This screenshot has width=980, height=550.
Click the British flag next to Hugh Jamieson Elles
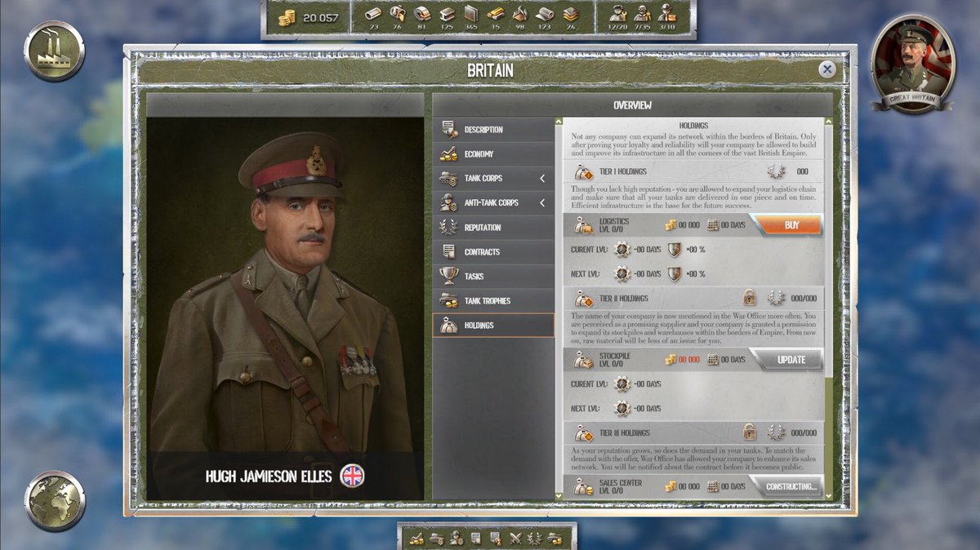tap(353, 476)
